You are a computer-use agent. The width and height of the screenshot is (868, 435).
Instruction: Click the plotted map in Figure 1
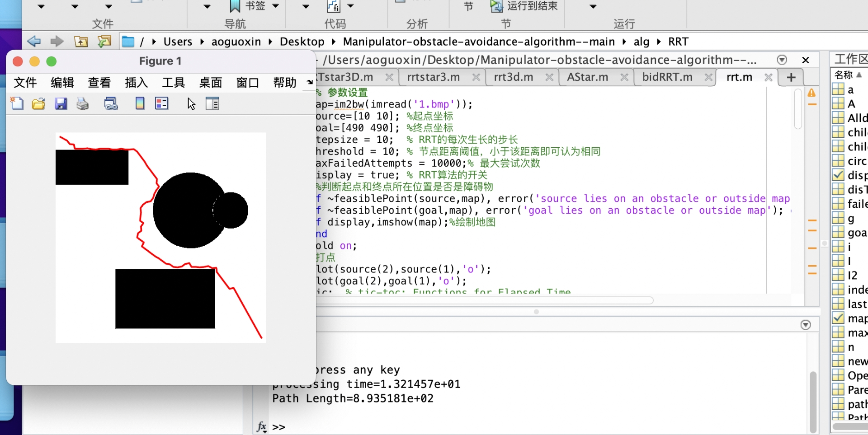[x=161, y=238]
